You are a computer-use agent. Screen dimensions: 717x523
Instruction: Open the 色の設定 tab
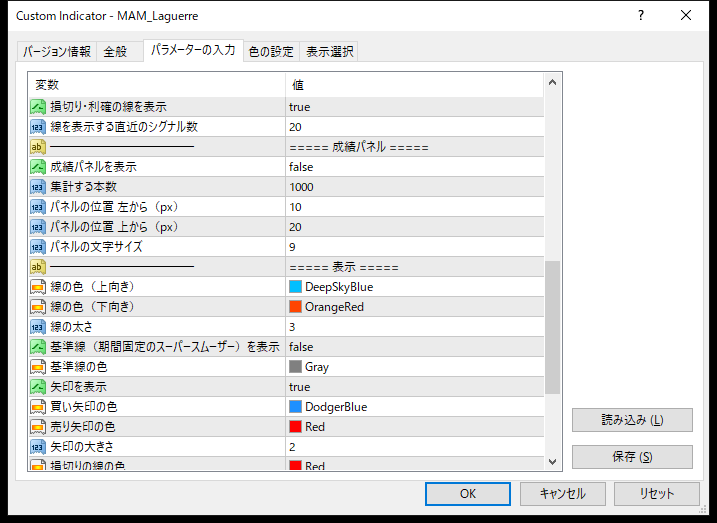(x=271, y=52)
